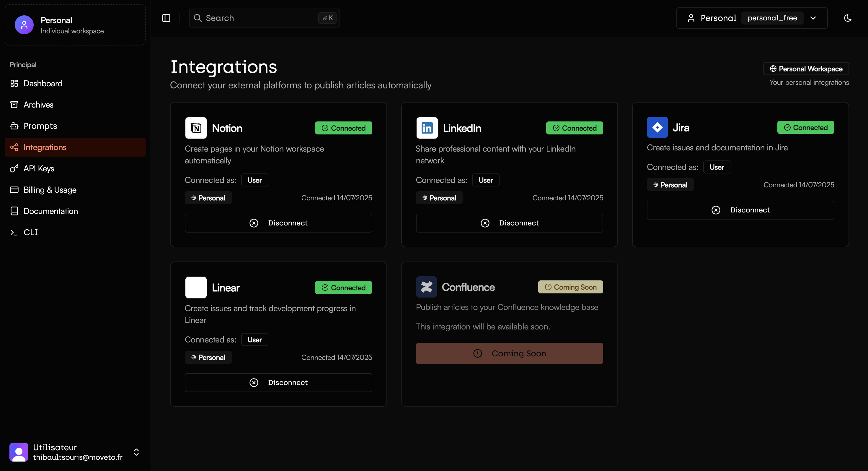Screen dimensions: 868x471
Task: Disconnect the Linear integration
Action: [278, 382]
